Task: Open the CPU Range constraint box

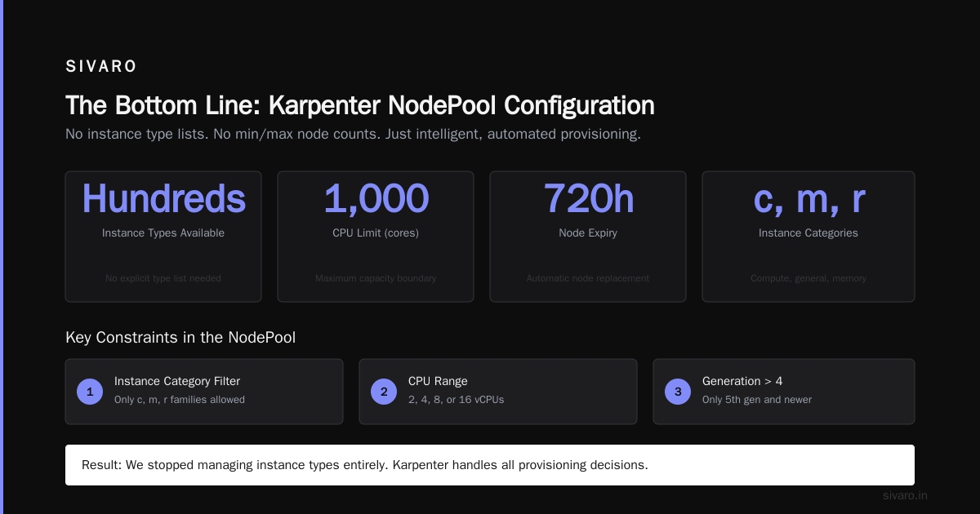Action: [498, 392]
